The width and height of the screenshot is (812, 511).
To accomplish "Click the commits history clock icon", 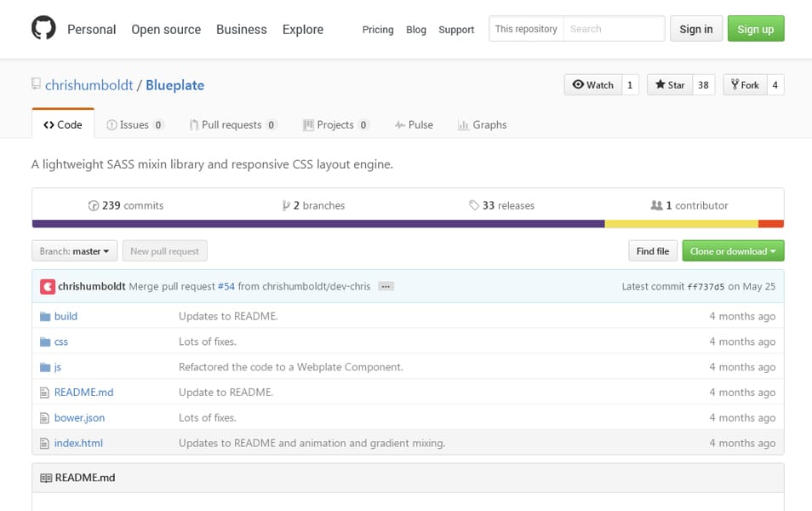I will [x=94, y=206].
